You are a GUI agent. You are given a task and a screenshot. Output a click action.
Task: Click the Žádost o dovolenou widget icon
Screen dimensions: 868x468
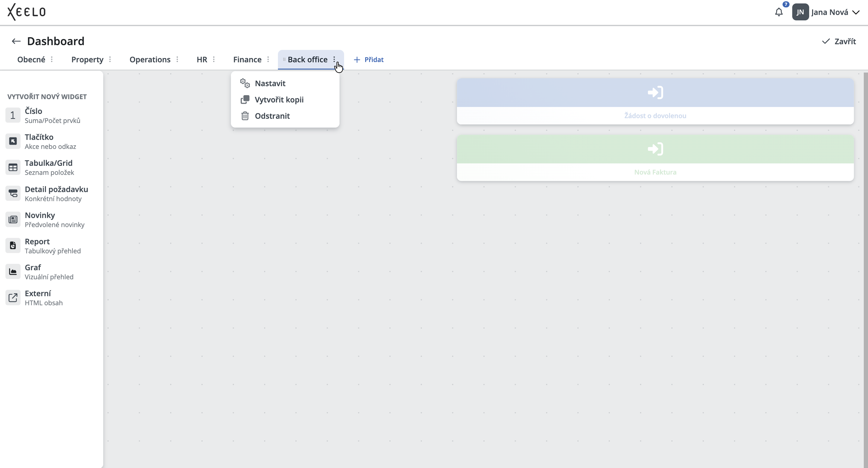pyautogui.click(x=655, y=93)
